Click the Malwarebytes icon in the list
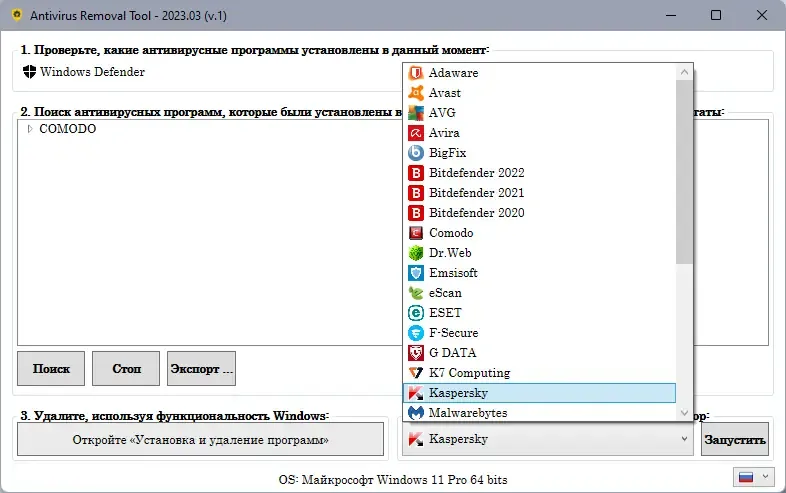786x493 pixels. click(x=416, y=413)
